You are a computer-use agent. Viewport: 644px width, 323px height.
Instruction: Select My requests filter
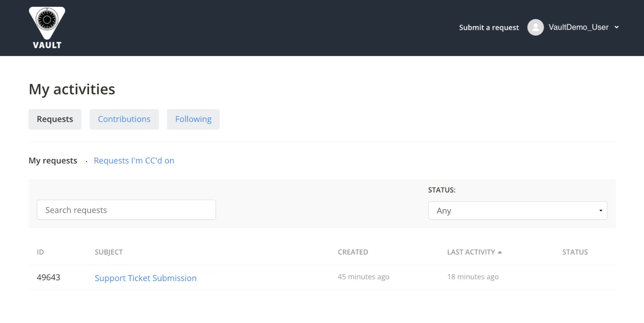pos(53,161)
